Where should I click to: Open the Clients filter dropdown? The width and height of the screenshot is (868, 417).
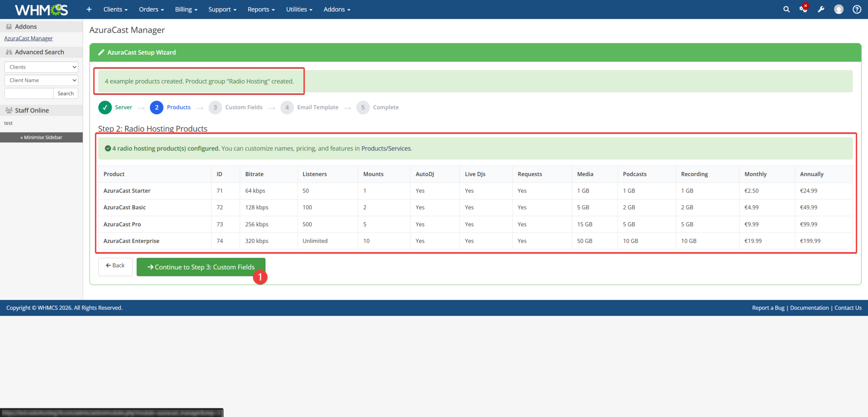41,67
